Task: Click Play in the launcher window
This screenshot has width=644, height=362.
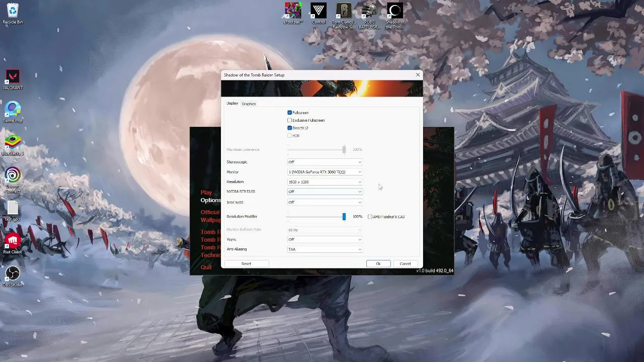Action: tap(206, 193)
